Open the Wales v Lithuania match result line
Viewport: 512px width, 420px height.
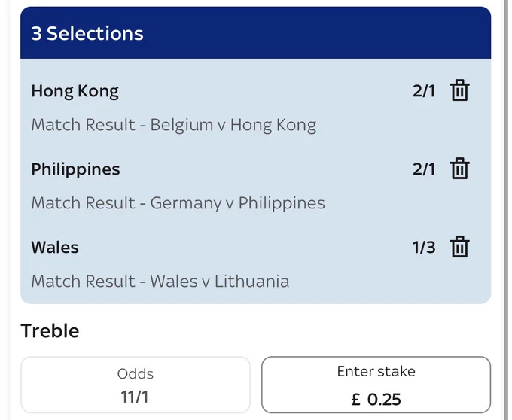click(160, 282)
